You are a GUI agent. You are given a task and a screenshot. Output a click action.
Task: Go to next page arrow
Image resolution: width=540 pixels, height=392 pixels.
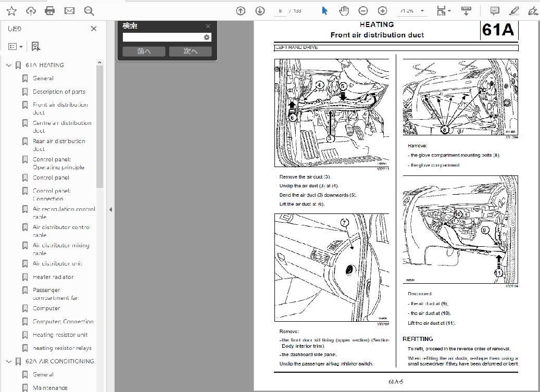point(260,11)
